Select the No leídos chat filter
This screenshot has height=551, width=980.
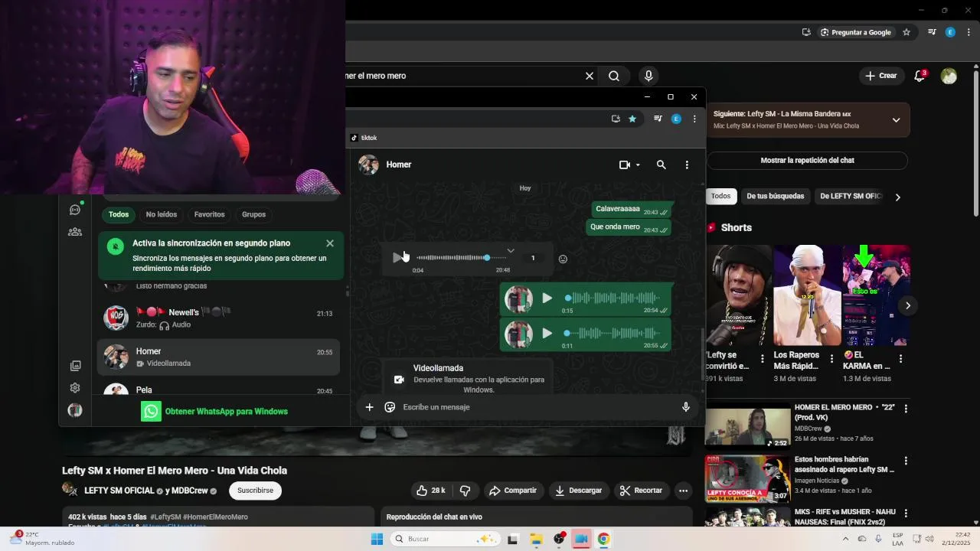pos(162,214)
